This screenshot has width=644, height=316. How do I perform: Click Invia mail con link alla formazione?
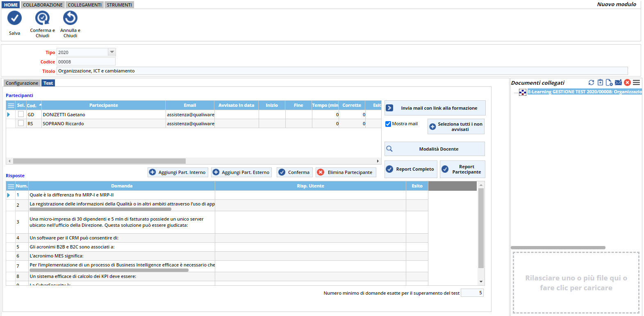click(435, 108)
